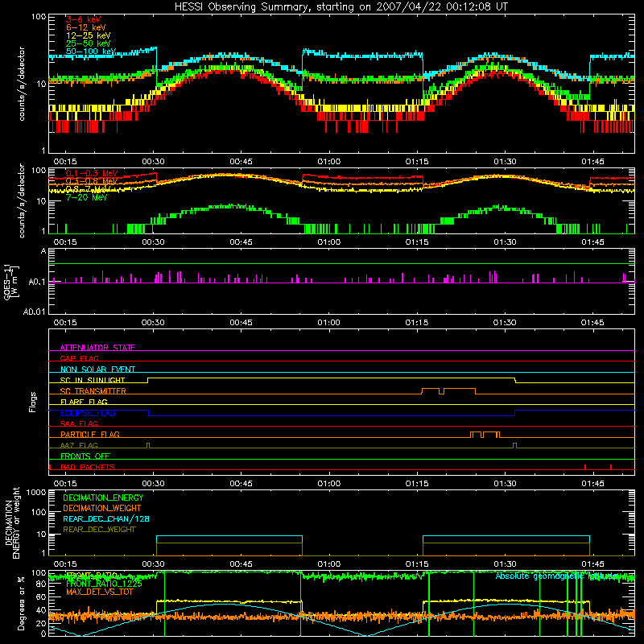This screenshot has height=644, width=644.
Task: Select the red 3-6 keV legend label
Action: click(x=83, y=19)
